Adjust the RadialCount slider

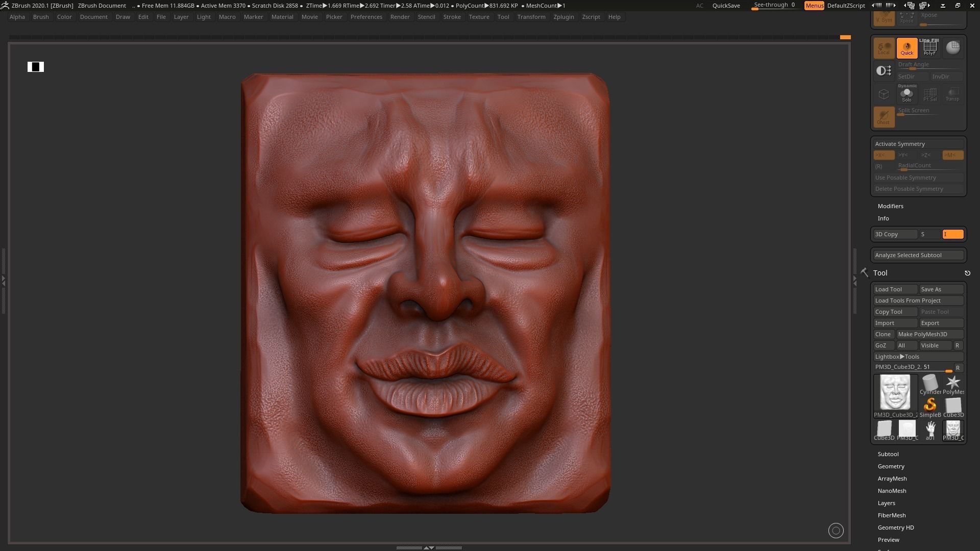(929, 166)
